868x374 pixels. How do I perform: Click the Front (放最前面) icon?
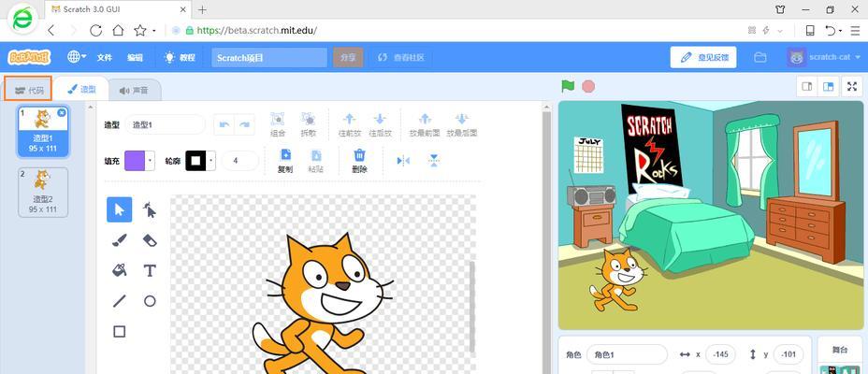(425, 119)
